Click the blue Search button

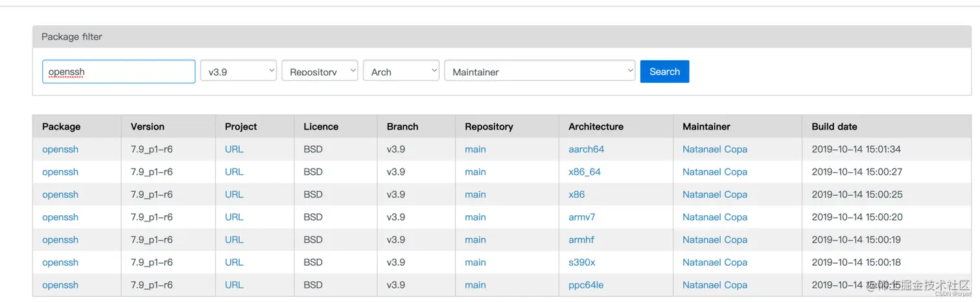click(x=664, y=71)
